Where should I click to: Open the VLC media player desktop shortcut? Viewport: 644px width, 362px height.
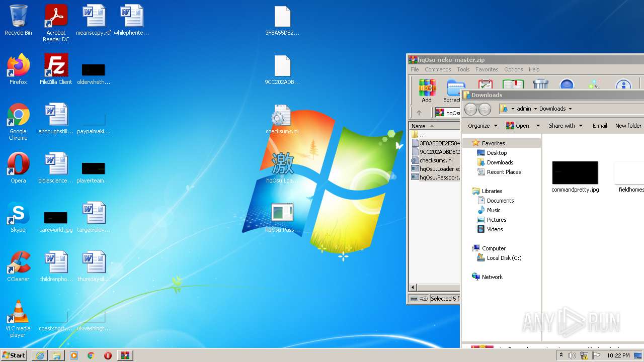point(18,319)
